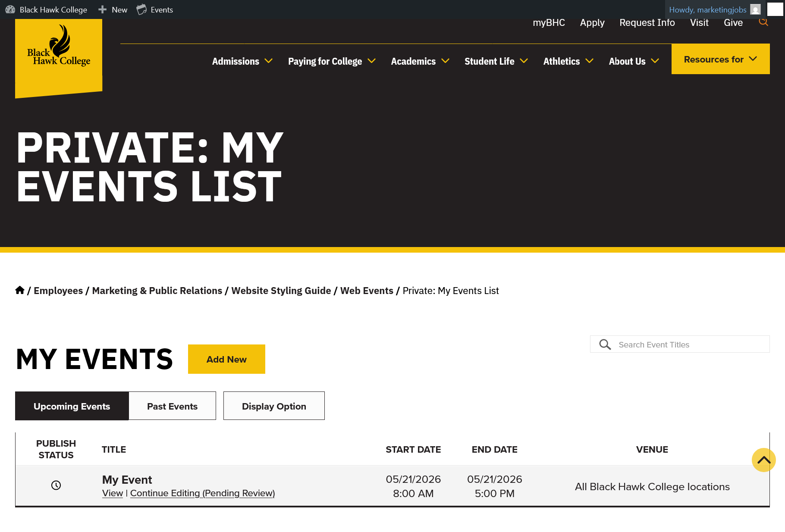Open the Resources for dropdown
This screenshot has width=785, height=532.
point(720,59)
